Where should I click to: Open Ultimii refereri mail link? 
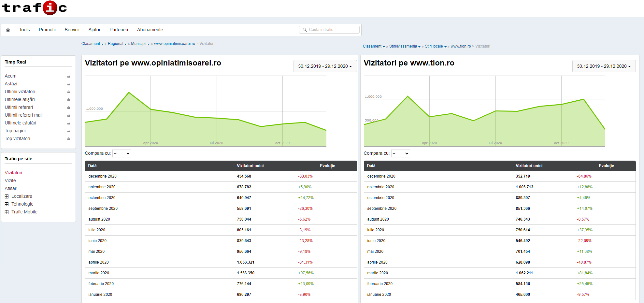[23, 115]
